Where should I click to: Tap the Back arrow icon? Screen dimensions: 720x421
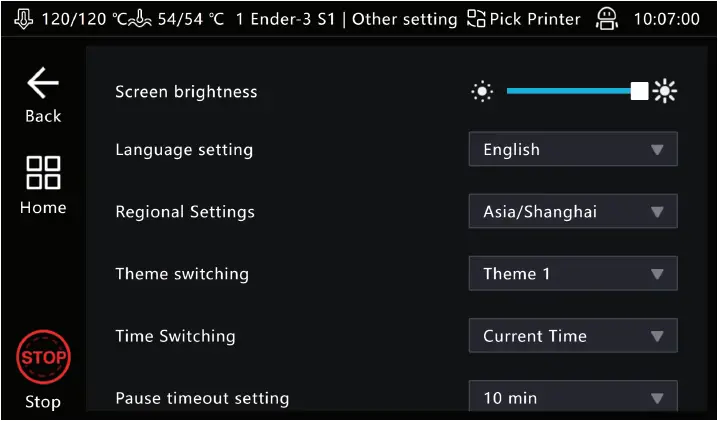43,83
